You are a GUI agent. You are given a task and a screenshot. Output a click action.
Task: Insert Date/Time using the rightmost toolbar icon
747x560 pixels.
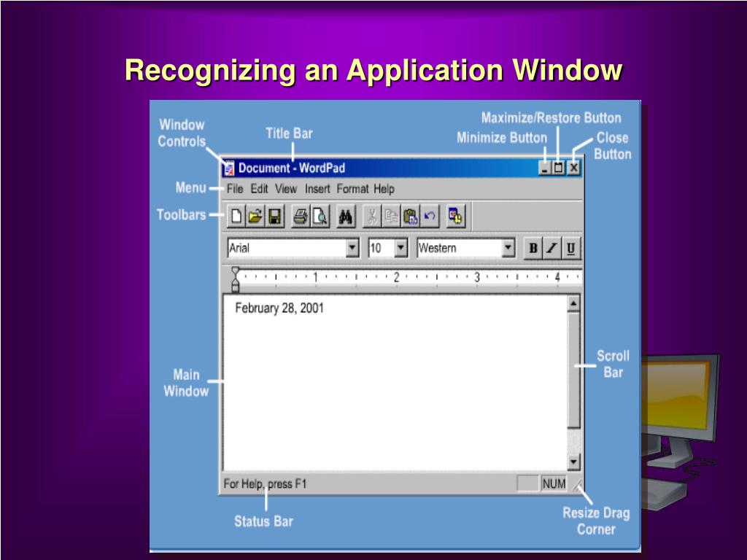[x=455, y=217]
